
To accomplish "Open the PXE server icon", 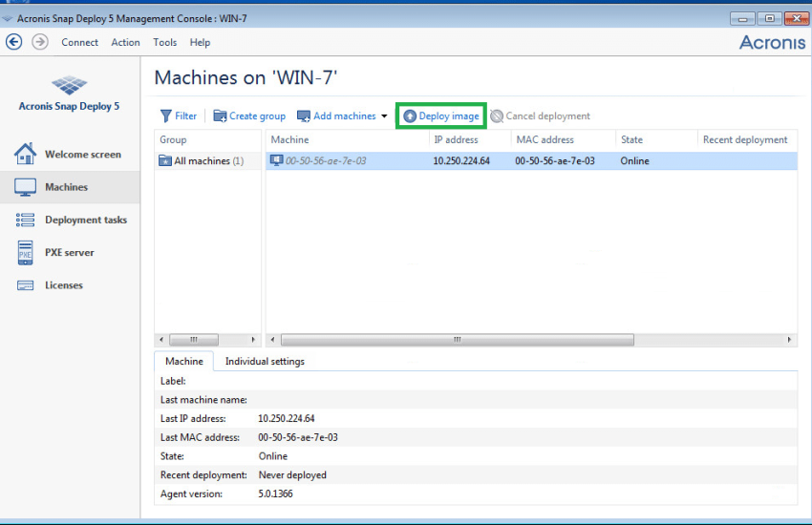I will 25,253.
